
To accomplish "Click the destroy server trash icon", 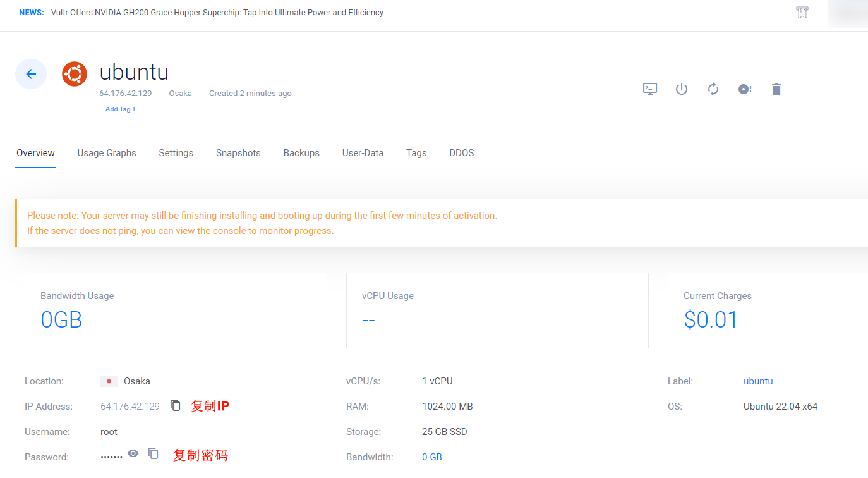I will (776, 89).
